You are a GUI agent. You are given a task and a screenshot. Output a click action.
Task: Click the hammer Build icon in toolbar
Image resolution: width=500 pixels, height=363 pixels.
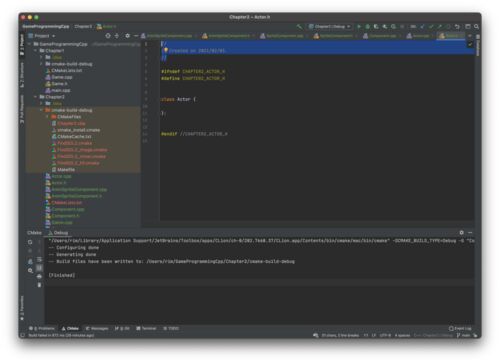(x=299, y=26)
